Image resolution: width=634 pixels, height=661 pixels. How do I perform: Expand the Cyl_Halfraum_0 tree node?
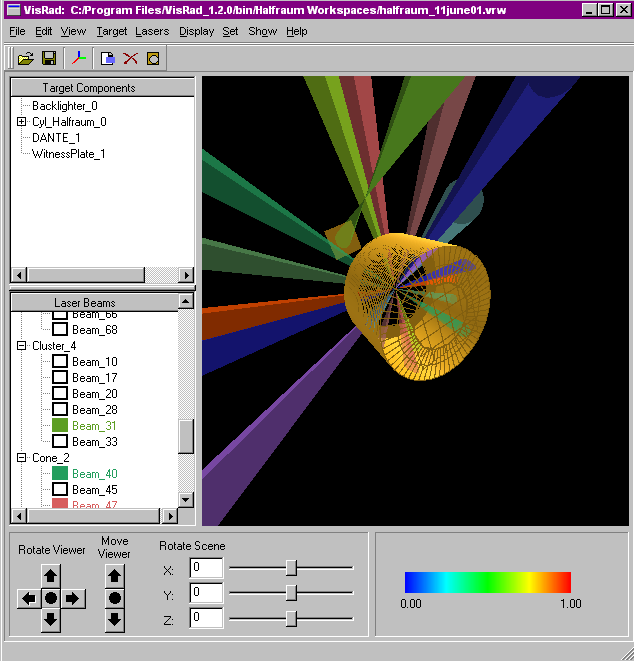point(22,122)
